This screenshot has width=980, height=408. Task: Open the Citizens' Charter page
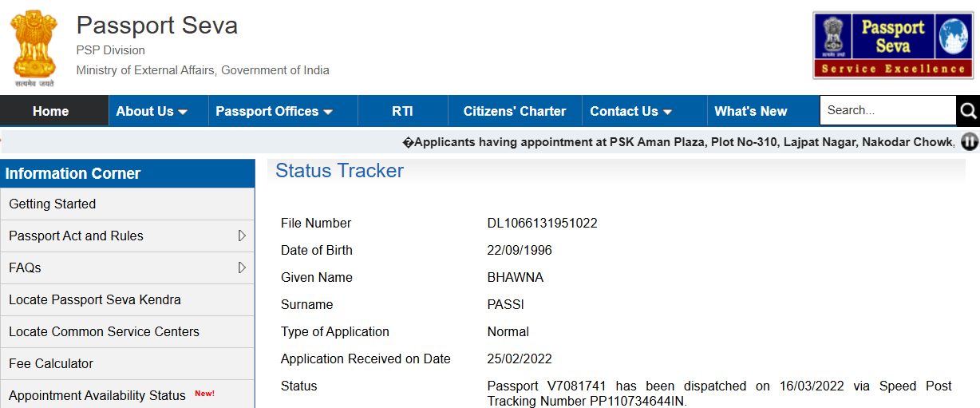[514, 111]
